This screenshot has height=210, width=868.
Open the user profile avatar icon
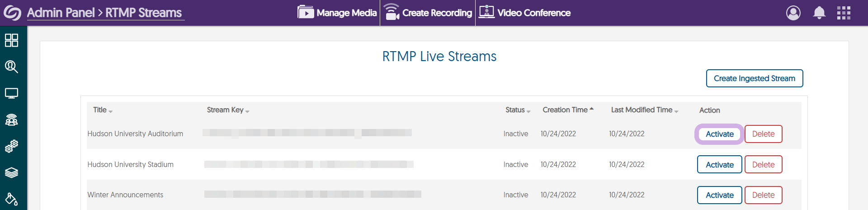tap(793, 13)
